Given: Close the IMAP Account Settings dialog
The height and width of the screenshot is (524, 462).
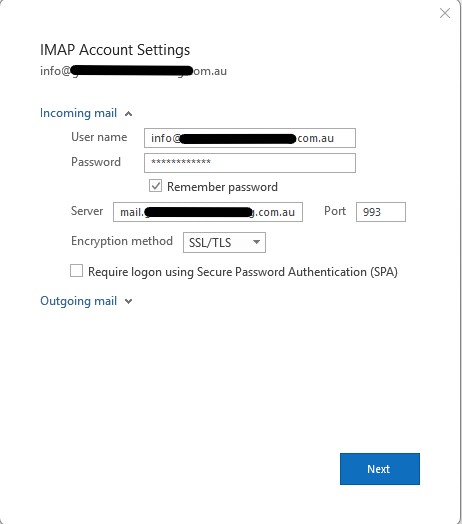Looking at the screenshot, I should tap(445, 13).
